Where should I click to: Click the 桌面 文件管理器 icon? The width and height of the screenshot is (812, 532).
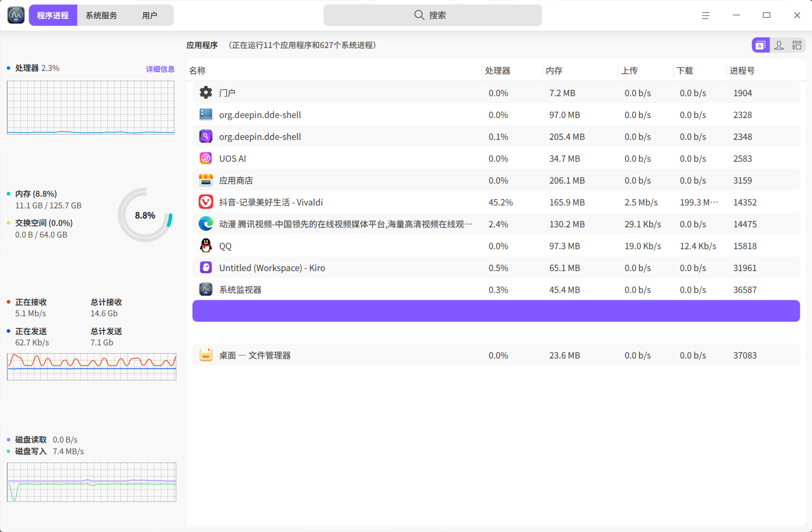206,355
